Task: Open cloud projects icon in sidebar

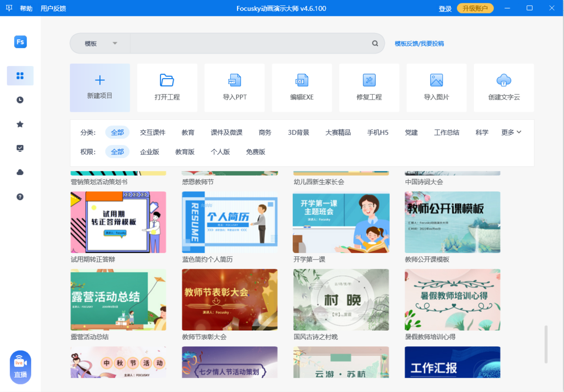Action: (x=20, y=172)
